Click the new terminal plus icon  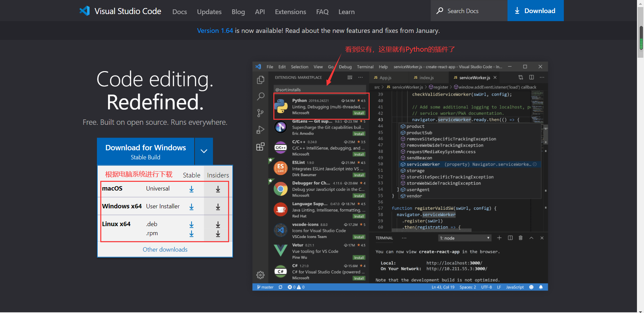tap(499, 238)
